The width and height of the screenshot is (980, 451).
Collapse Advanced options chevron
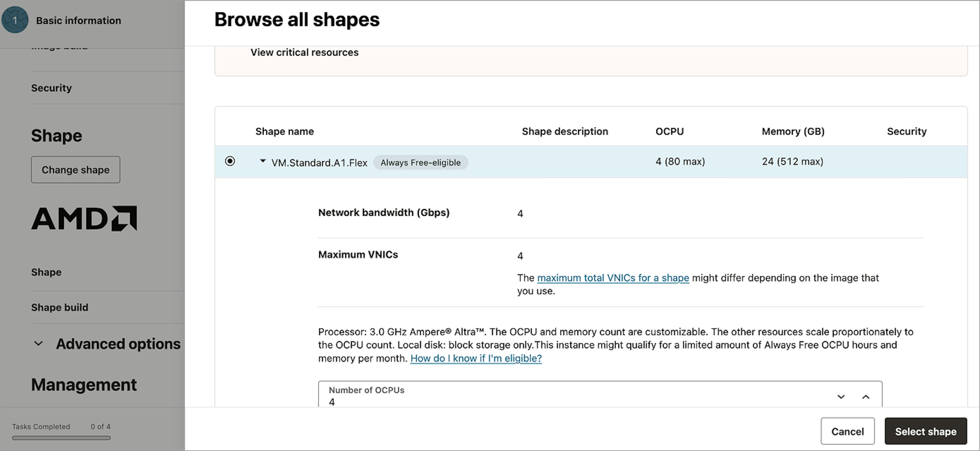click(x=39, y=344)
